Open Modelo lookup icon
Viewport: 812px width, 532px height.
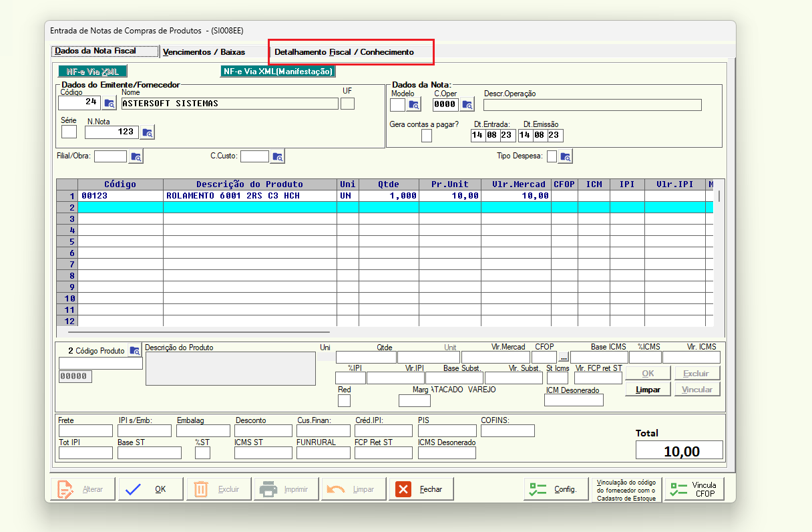(414, 104)
